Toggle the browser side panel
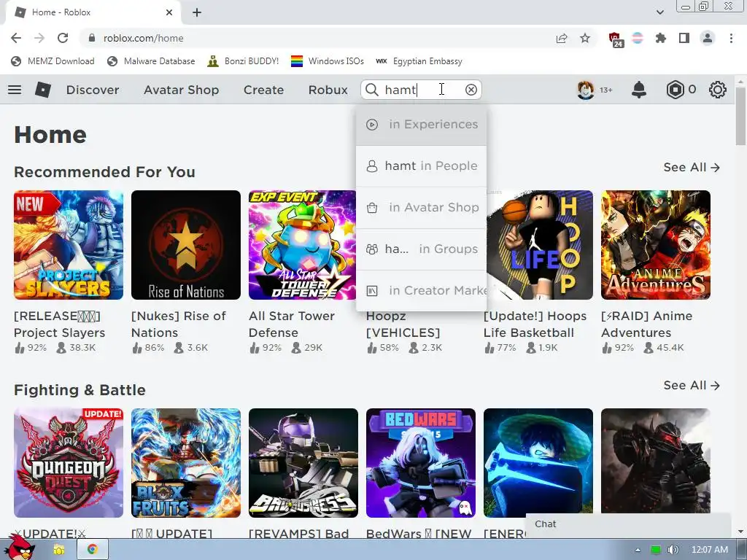The height and width of the screenshot is (560, 747). pyautogui.click(x=684, y=38)
